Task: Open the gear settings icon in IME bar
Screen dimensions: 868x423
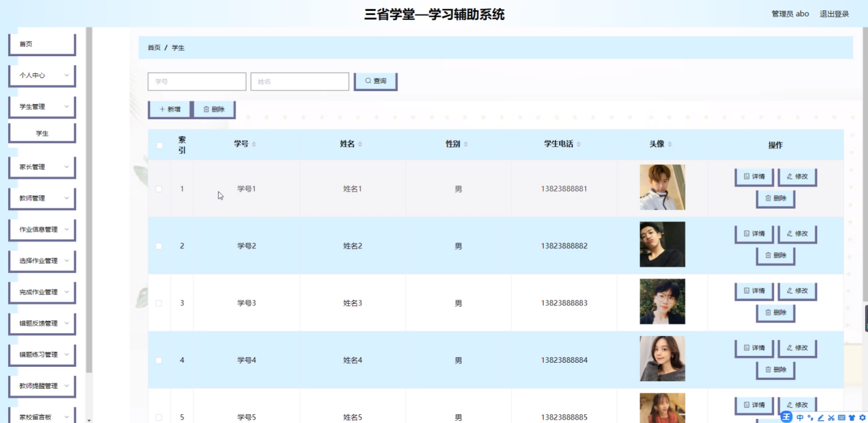Action: [863, 418]
